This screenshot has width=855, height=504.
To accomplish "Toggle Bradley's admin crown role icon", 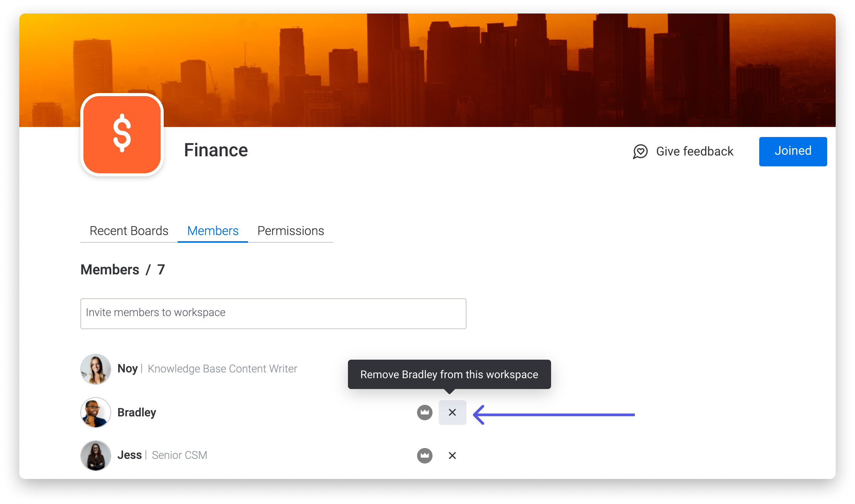I will click(x=425, y=412).
